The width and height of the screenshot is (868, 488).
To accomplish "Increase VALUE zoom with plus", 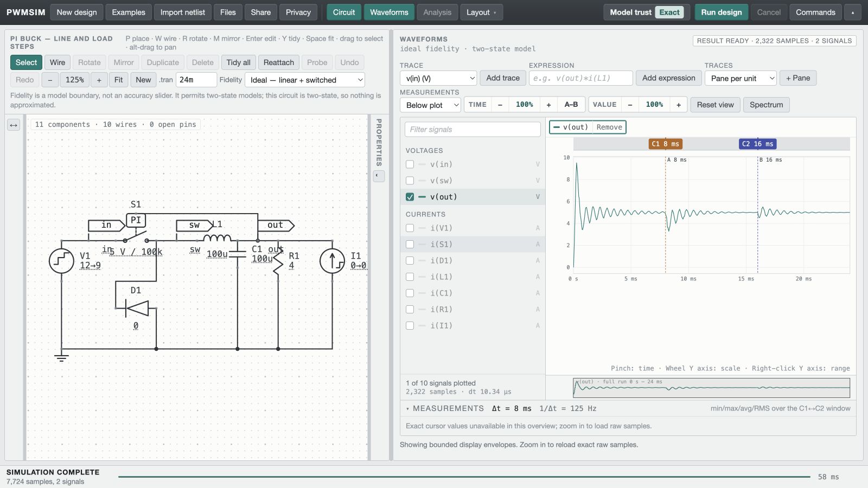I will coord(679,105).
